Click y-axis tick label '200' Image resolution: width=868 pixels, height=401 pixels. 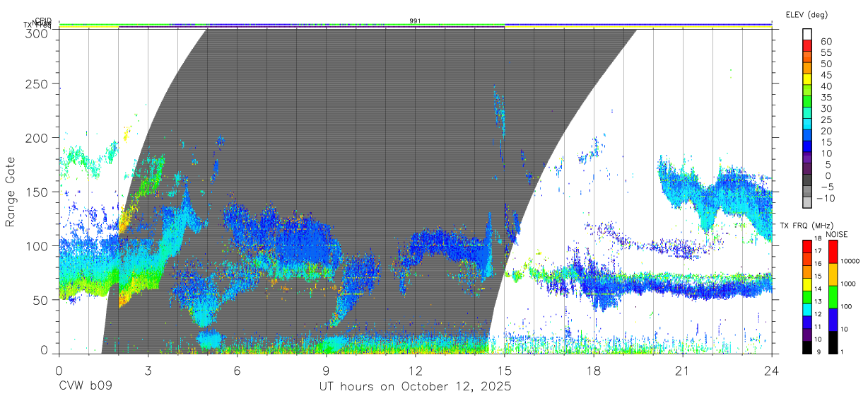pos(37,138)
